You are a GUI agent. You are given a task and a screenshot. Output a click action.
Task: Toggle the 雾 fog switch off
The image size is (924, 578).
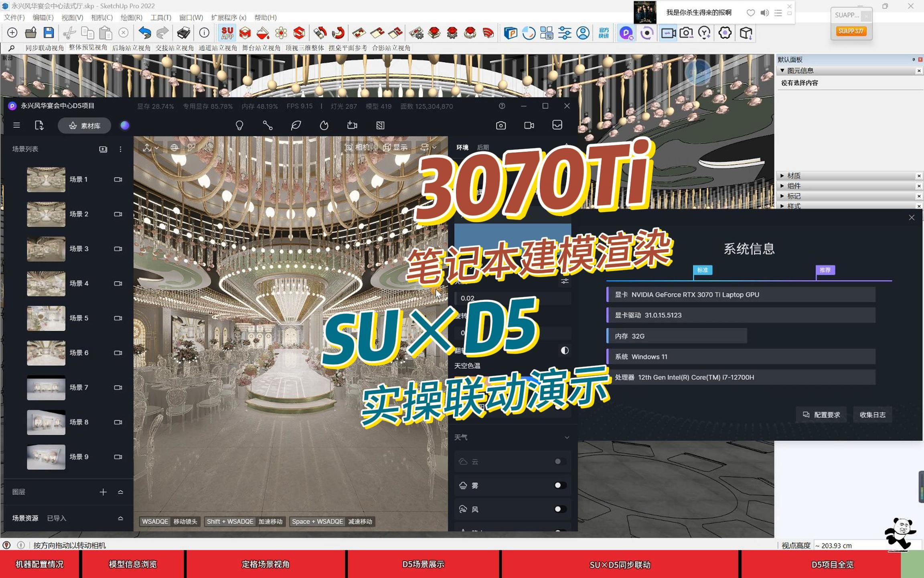[x=557, y=485]
